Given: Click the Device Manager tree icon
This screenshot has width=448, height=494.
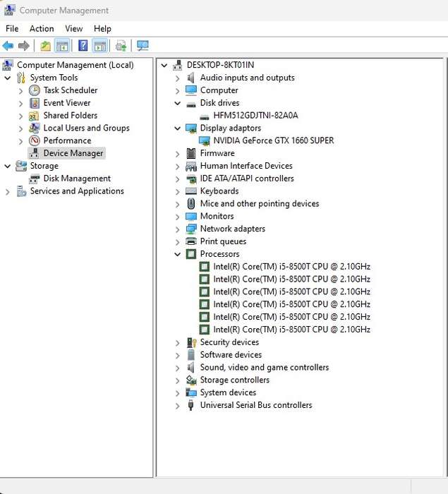Looking at the screenshot, I should click(35, 153).
